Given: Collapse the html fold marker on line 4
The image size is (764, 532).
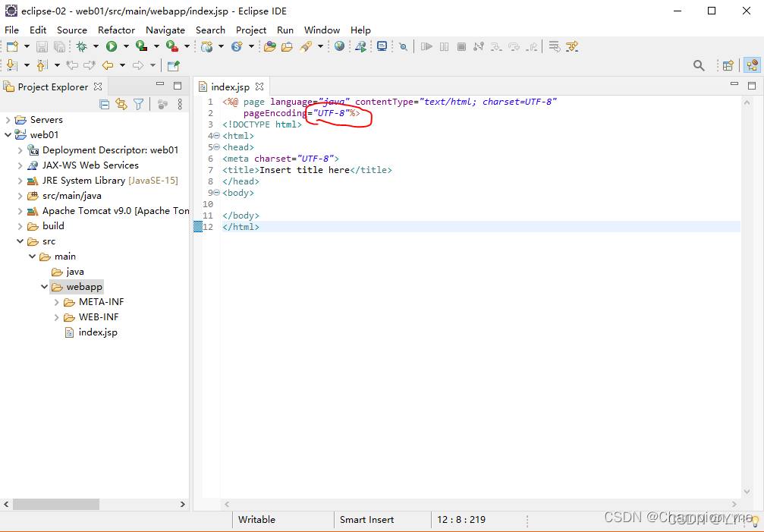Looking at the screenshot, I should [x=217, y=136].
